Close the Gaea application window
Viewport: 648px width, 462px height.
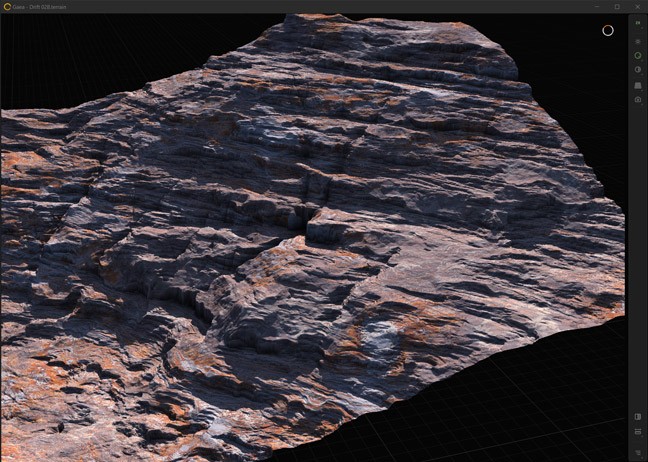pos(638,6)
